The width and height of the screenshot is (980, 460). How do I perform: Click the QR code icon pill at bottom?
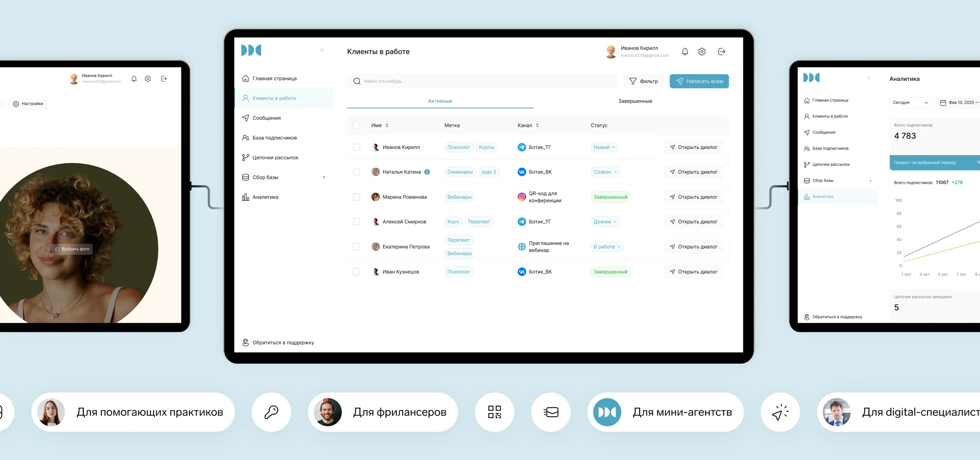[495, 412]
